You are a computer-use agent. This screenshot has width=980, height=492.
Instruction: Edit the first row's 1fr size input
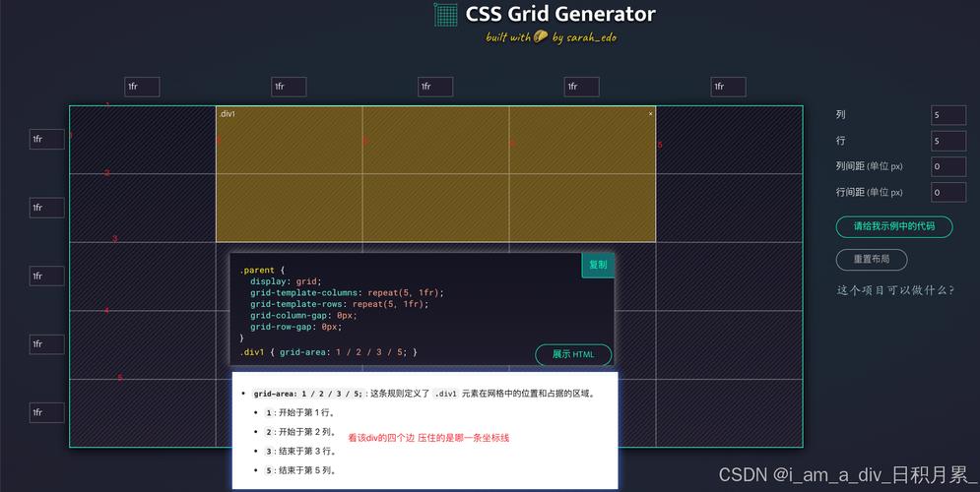coord(47,139)
